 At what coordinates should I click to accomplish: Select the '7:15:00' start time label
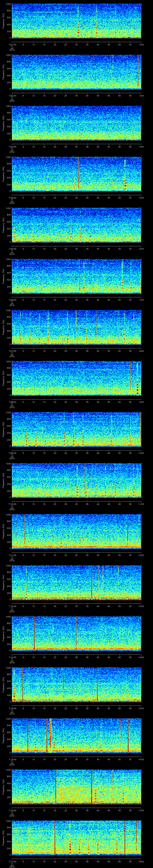coord(12,760)
